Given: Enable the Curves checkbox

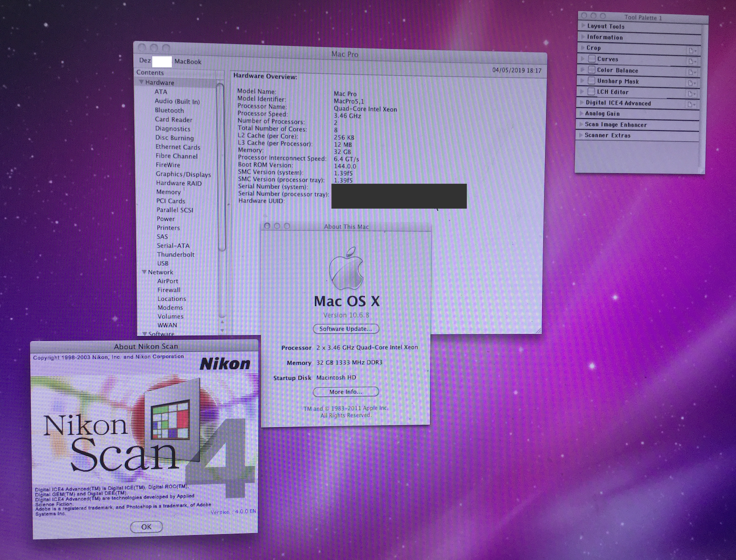Looking at the screenshot, I should pyautogui.click(x=592, y=59).
